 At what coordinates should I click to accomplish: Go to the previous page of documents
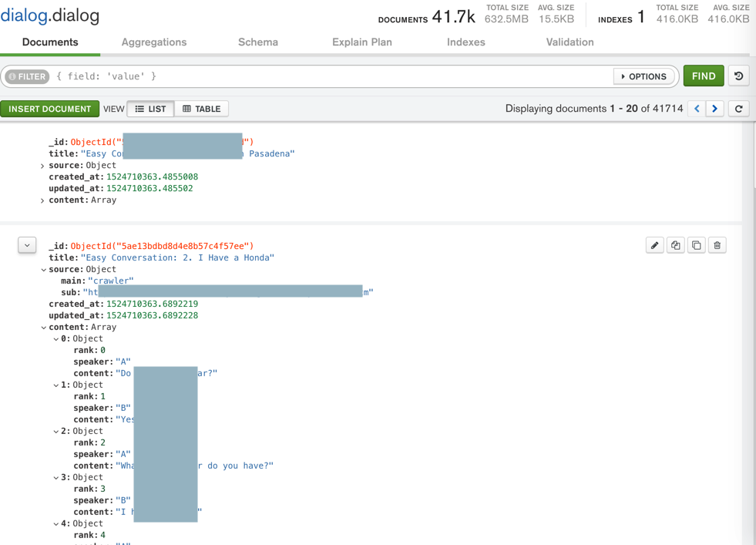697,109
